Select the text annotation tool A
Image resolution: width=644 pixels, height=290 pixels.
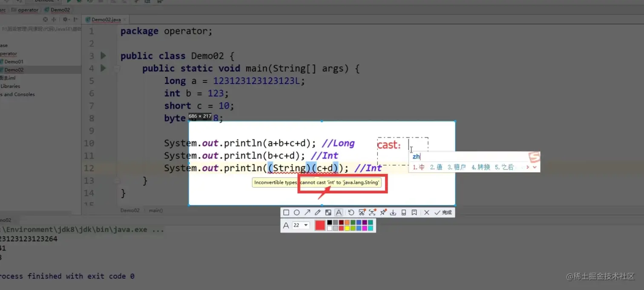point(339,212)
